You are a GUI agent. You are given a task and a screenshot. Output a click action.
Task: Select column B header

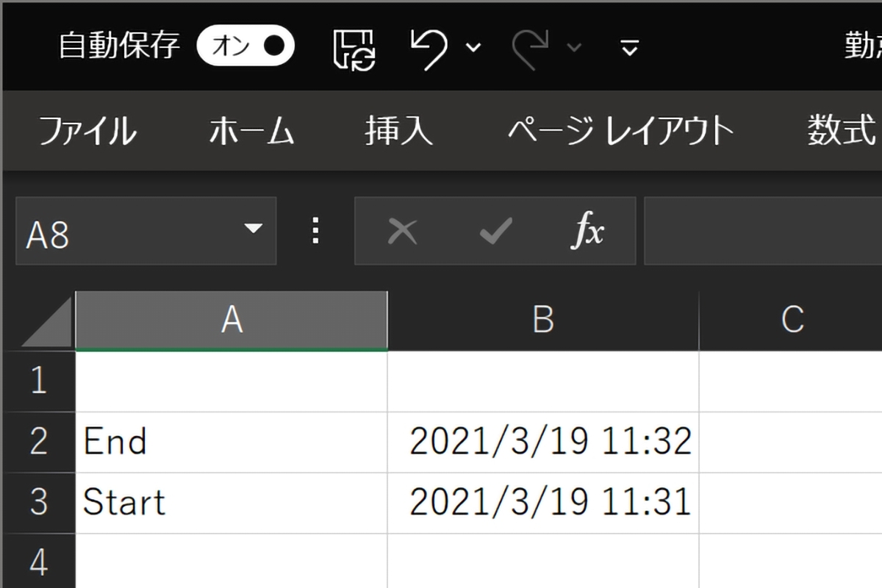click(542, 320)
